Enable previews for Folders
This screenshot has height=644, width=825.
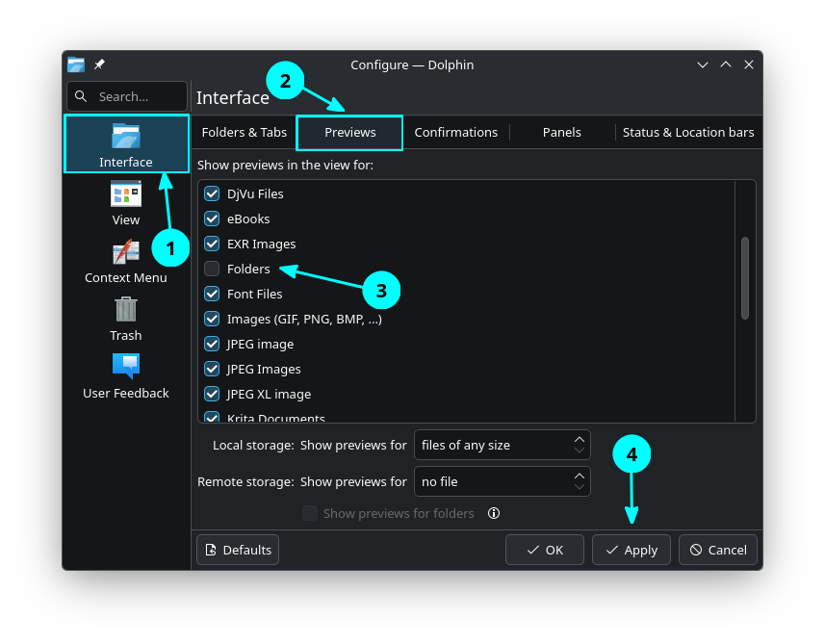coord(211,269)
